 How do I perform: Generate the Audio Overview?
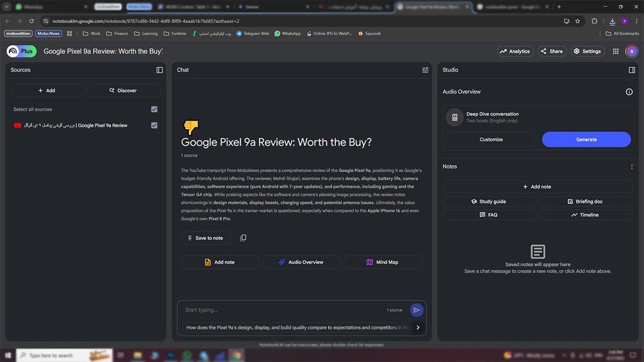click(586, 139)
